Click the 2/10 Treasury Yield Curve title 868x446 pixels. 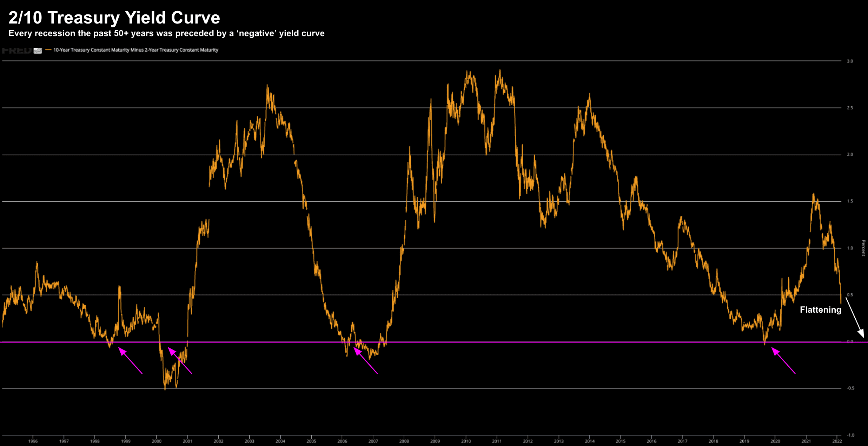(x=114, y=18)
